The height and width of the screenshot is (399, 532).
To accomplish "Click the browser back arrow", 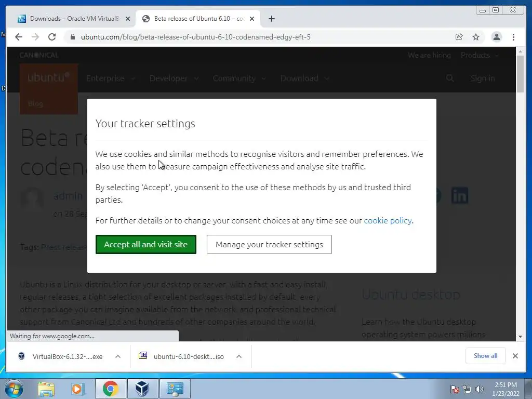I will click(19, 37).
